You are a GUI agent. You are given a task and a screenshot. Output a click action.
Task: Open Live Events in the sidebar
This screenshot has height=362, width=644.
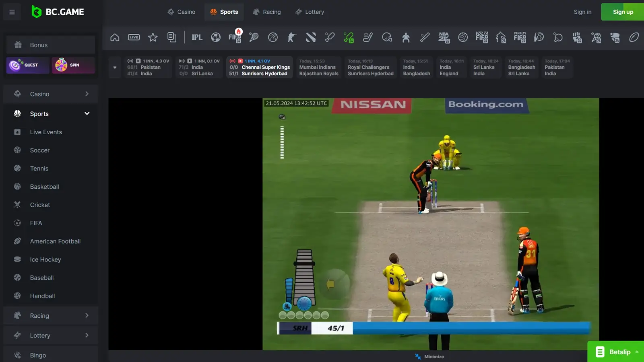51,132
